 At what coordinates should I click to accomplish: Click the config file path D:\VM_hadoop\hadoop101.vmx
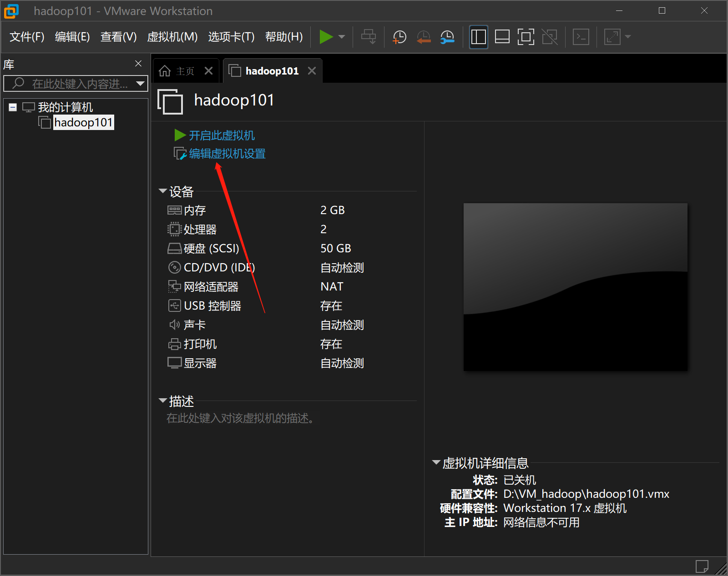pyautogui.click(x=586, y=494)
